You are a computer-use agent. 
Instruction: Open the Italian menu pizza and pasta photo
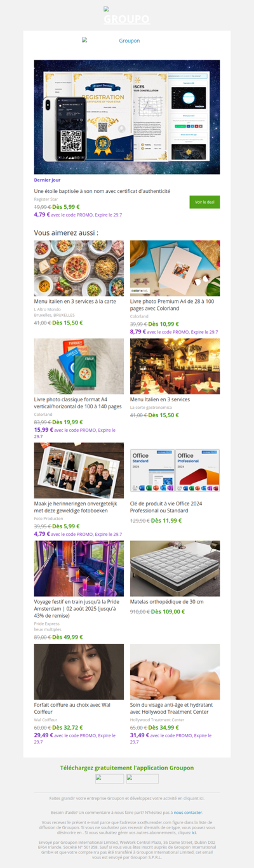pyautogui.click(x=79, y=268)
